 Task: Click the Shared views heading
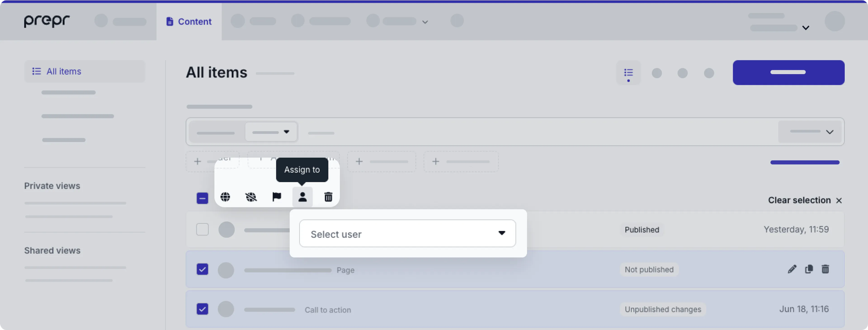pyautogui.click(x=52, y=251)
